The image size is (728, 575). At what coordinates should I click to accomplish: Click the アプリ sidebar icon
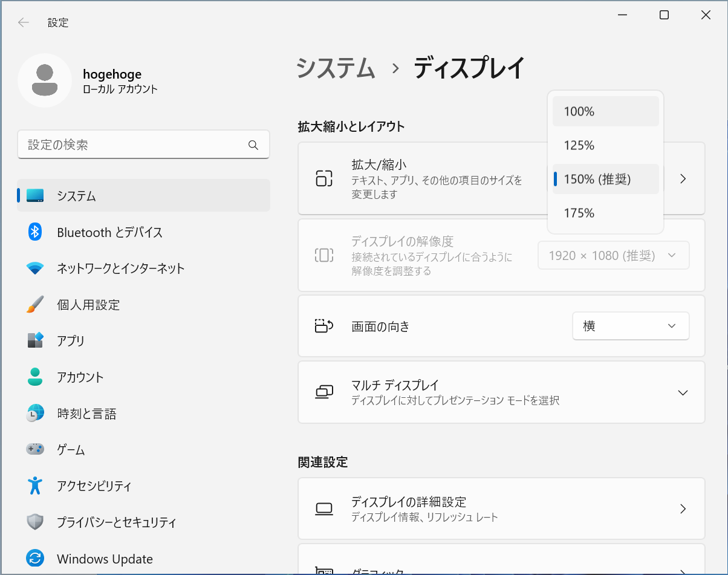(35, 340)
